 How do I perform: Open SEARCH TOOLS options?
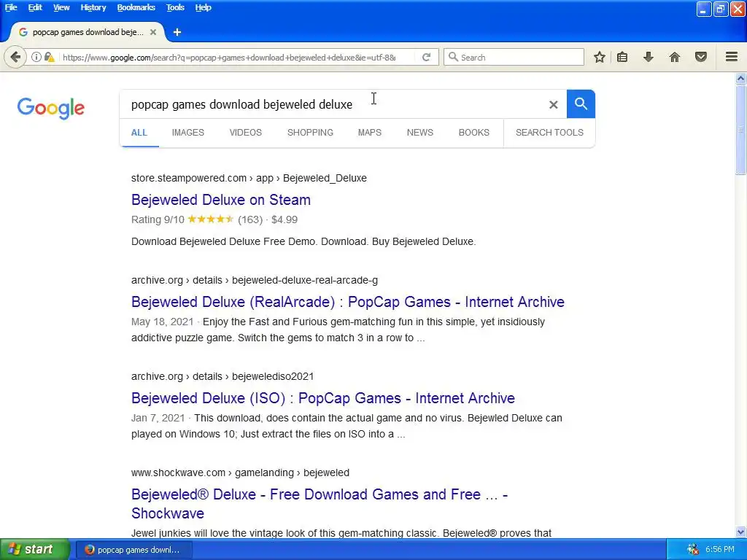click(549, 133)
